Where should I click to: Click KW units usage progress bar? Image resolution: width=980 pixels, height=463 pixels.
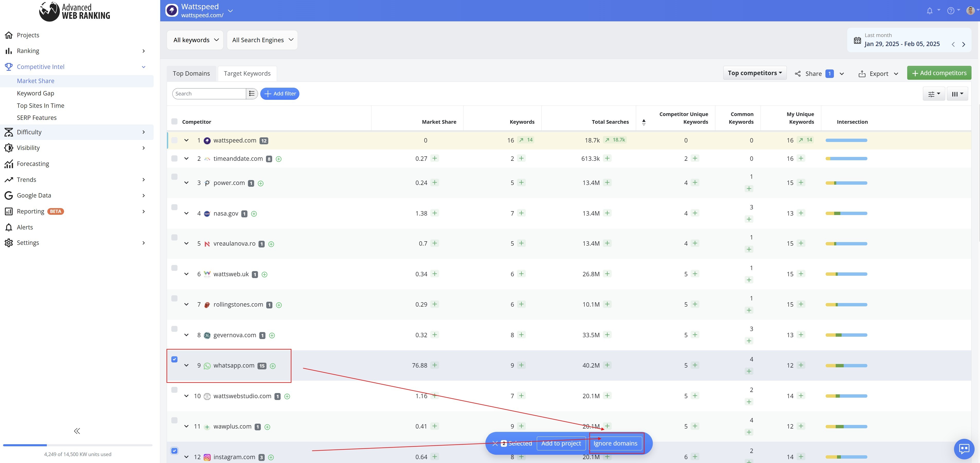tap(78, 445)
